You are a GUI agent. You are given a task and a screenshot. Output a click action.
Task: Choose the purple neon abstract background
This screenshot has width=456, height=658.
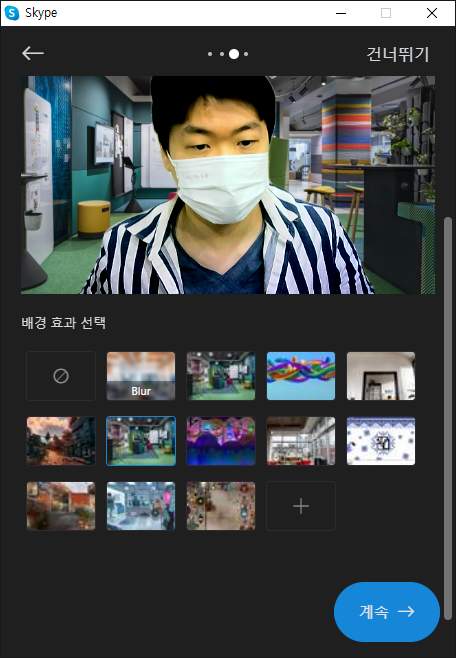221,441
